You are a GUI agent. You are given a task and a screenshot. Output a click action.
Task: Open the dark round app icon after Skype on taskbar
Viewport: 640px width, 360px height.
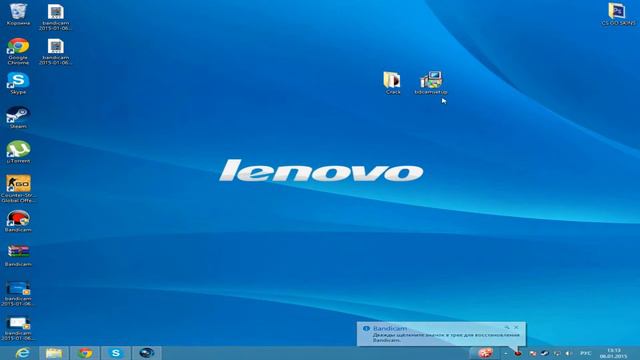click(147, 353)
